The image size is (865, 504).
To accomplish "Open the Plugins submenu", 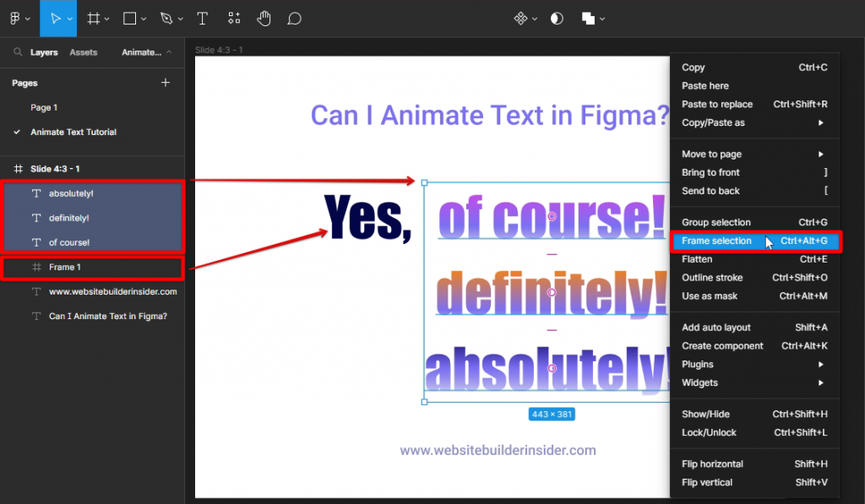I will click(754, 365).
